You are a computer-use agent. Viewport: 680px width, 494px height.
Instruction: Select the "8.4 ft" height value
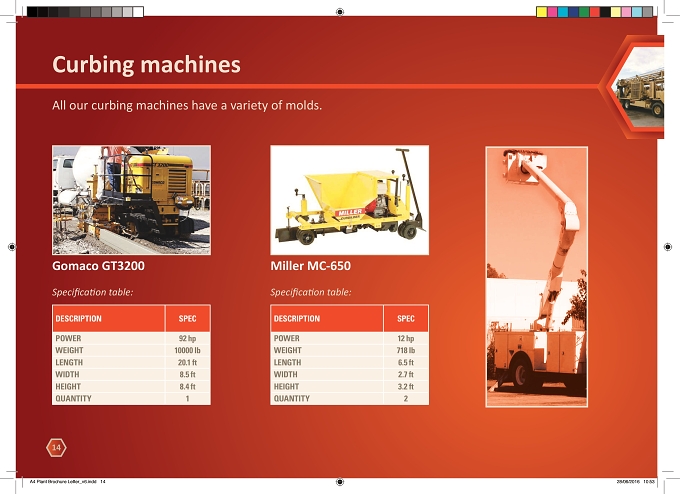[x=187, y=386]
